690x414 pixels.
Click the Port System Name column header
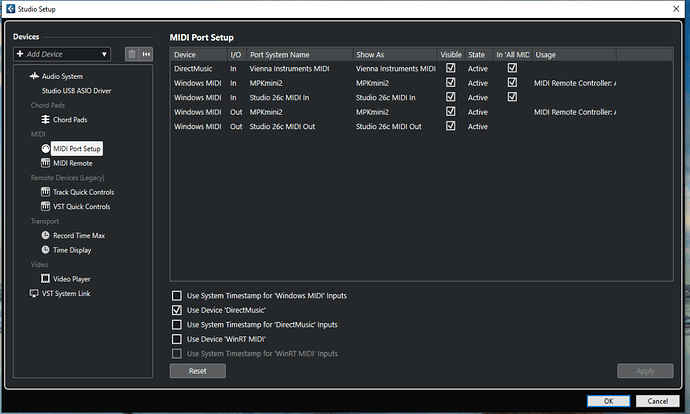(299, 55)
